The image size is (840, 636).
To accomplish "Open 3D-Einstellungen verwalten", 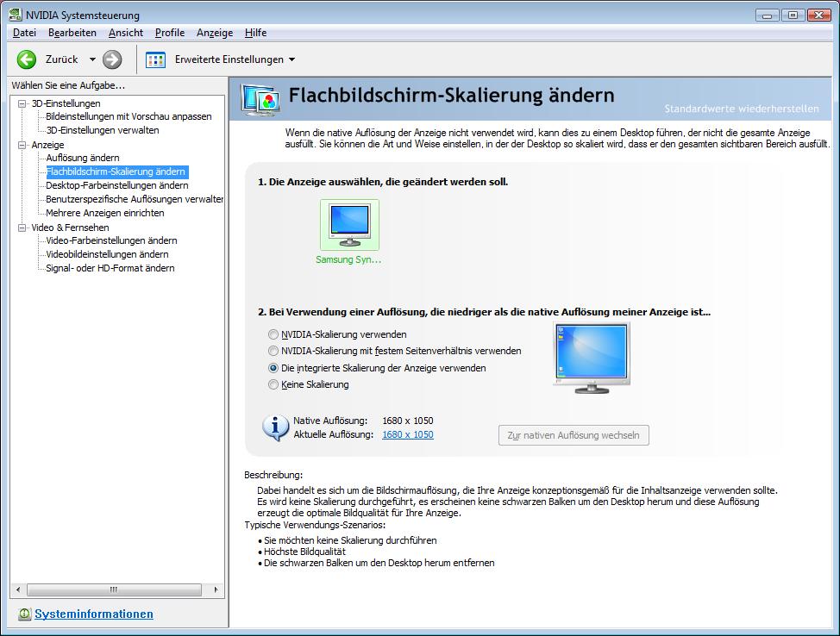I will (x=103, y=130).
